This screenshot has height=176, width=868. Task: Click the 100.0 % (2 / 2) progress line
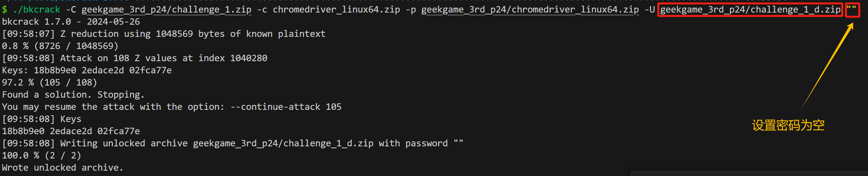[x=41, y=155]
